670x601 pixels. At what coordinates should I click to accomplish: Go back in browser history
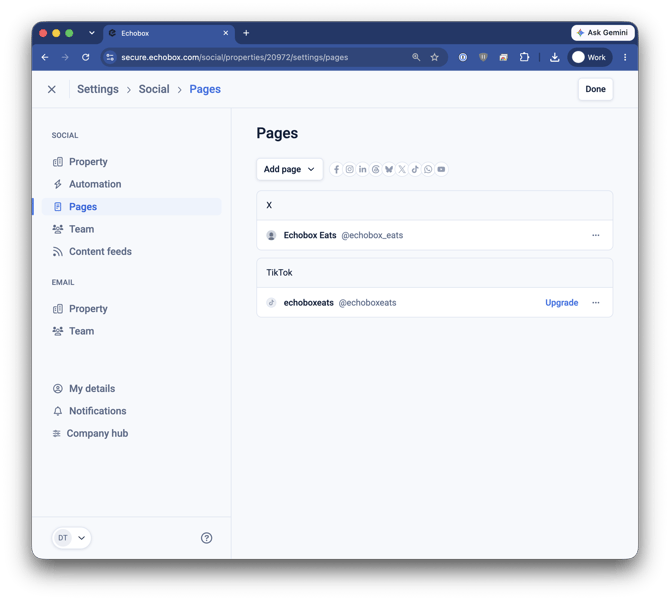click(x=45, y=57)
